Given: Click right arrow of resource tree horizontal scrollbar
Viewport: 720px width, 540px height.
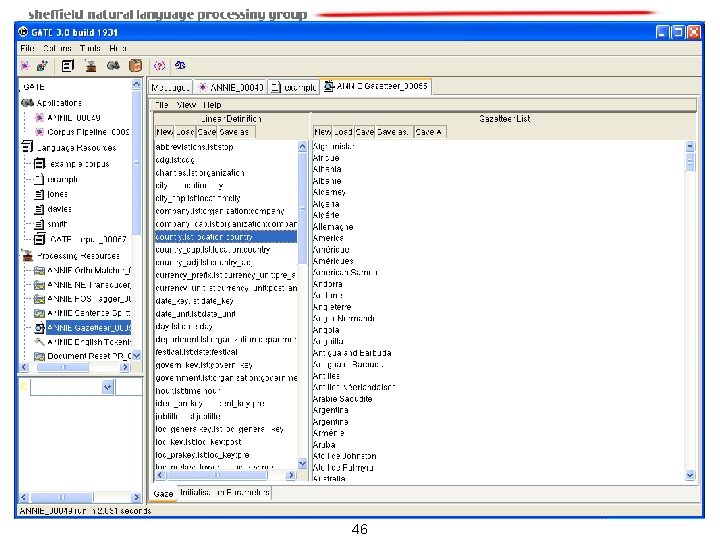Looking at the screenshot, I should point(124,367).
